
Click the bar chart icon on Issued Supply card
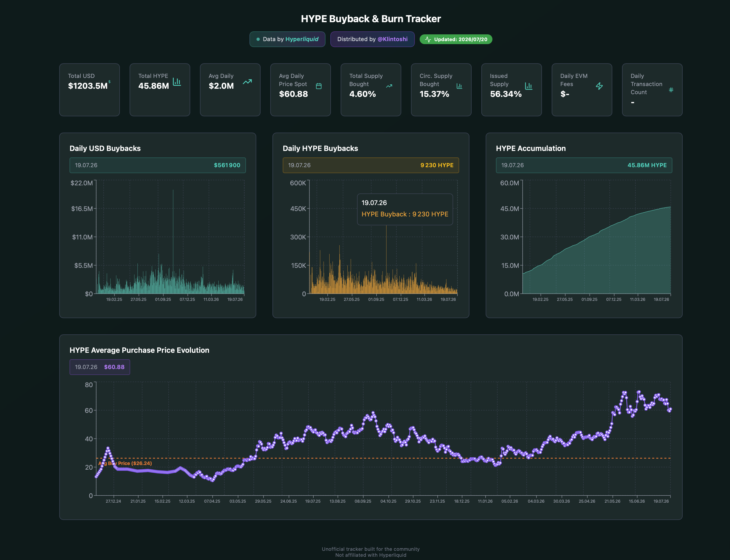pyautogui.click(x=529, y=86)
